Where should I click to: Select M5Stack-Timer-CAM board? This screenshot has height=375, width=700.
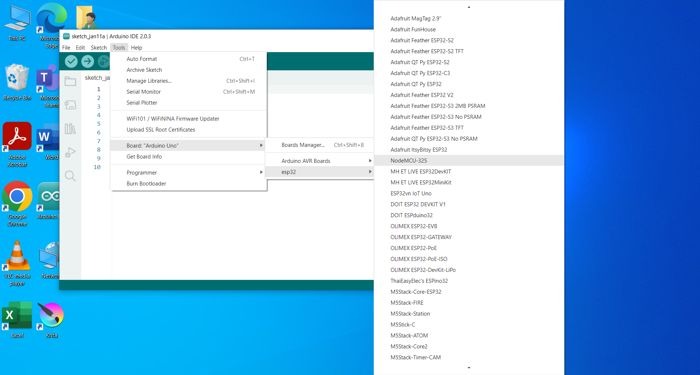[x=469, y=357]
